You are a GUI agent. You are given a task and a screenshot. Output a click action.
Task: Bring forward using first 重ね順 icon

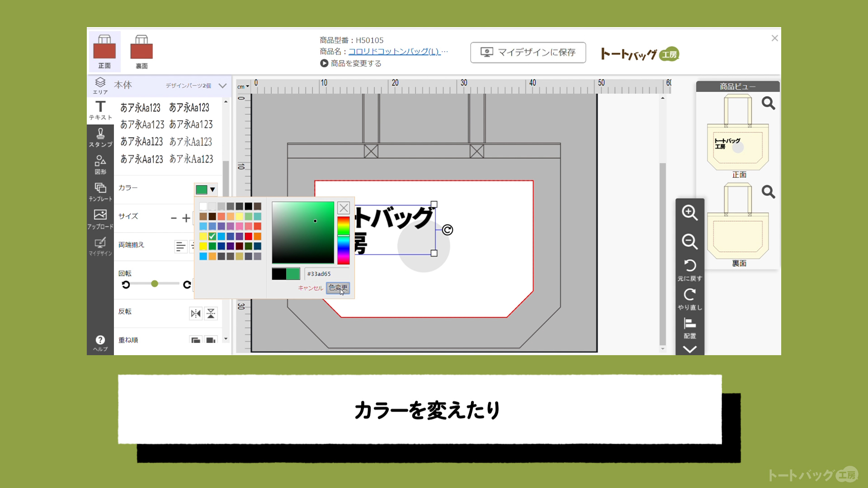point(196,340)
